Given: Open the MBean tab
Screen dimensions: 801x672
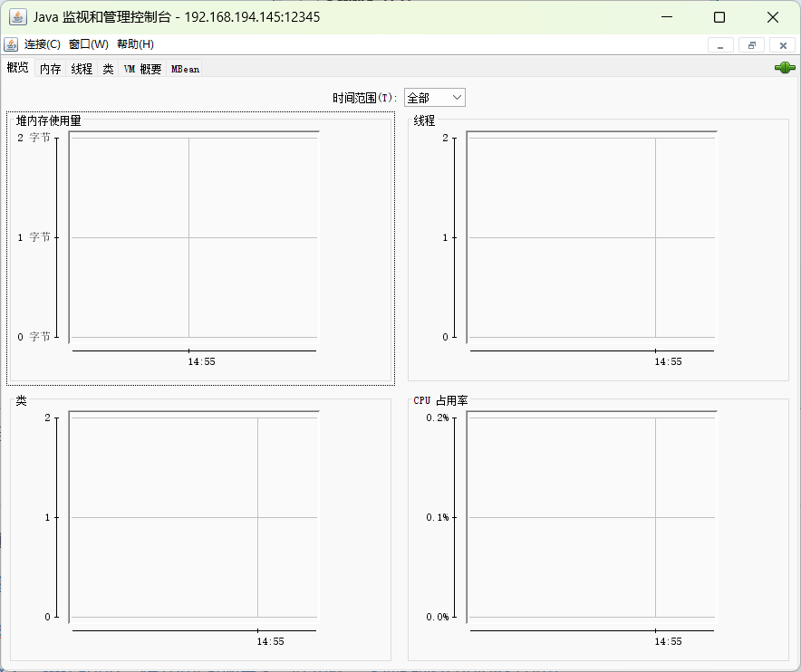Looking at the screenshot, I should point(185,69).
